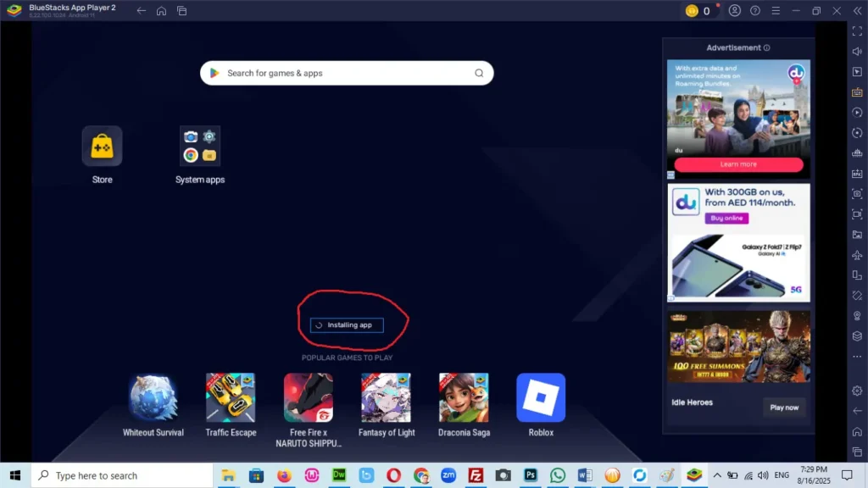The height and width of the screenshot is (488, 868).
Task: Click the Search for games & apps field
Action: pos(347,74)
